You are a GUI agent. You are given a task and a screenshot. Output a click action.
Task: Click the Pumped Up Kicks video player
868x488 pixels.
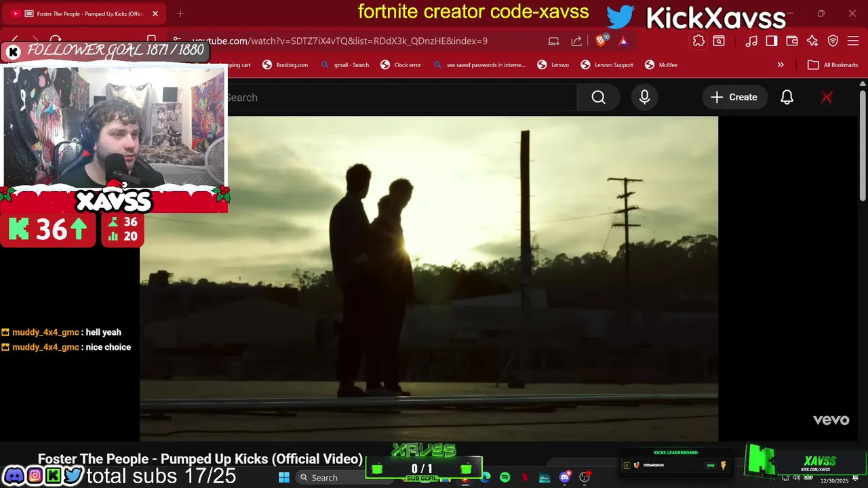(429, 279)
